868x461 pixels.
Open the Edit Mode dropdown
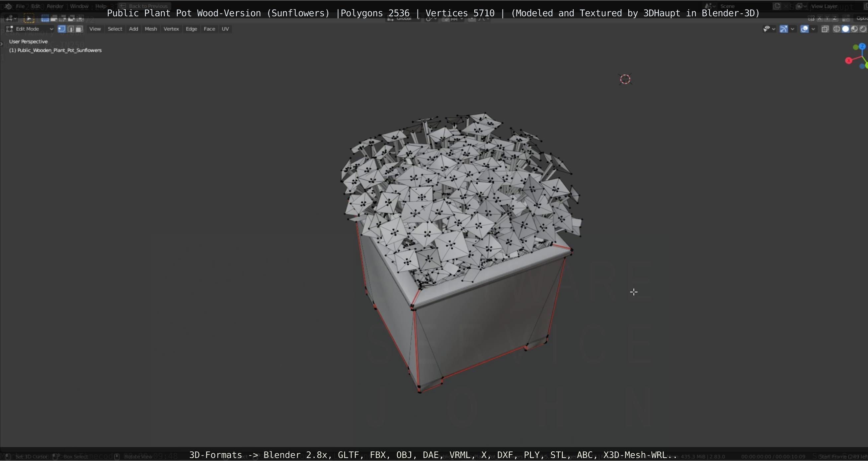pos(30,29)
